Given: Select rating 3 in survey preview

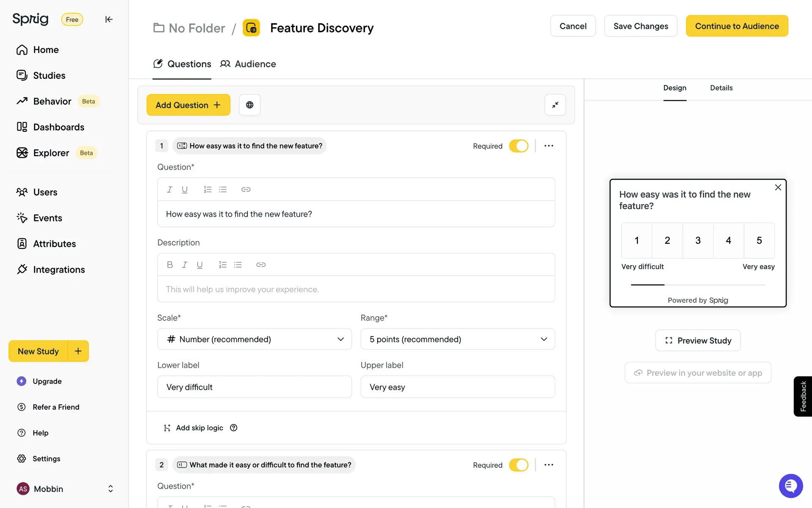Looking at the screenshot, I should pos(698,240).
